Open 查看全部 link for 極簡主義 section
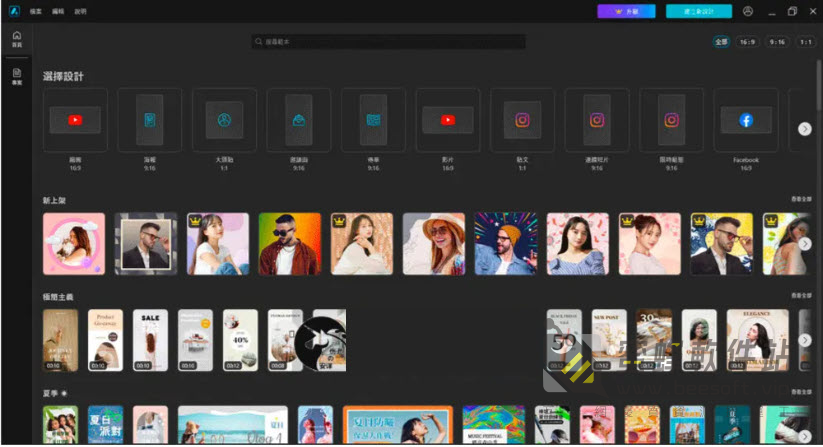The width and height of the screenshot is (823, 447). [x=801, y=295]
